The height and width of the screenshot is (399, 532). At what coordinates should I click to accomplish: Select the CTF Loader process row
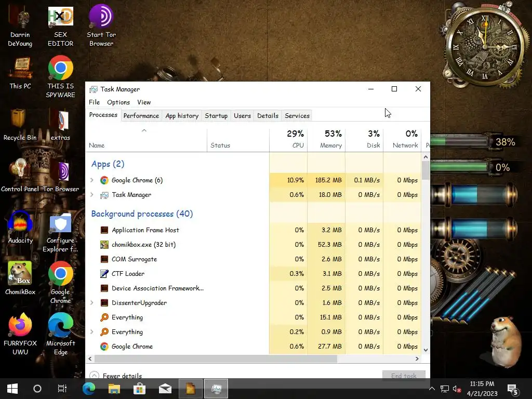point(254,274)
